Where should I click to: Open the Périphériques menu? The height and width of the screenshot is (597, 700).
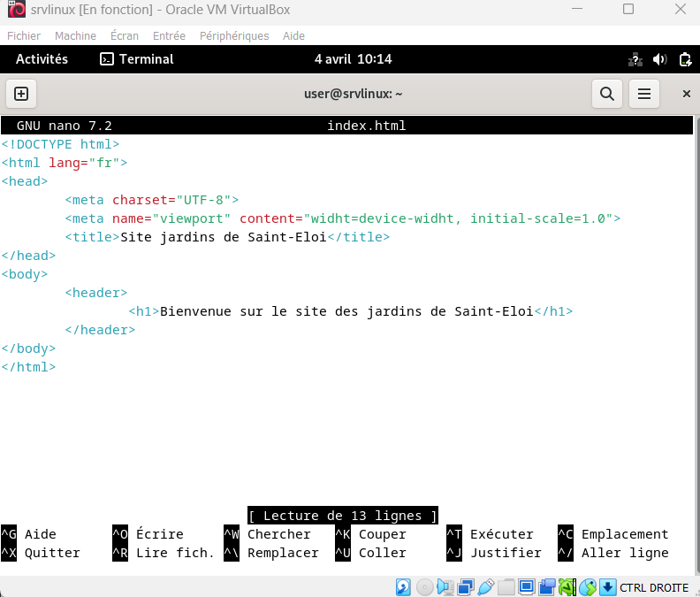tap(234, 36)
